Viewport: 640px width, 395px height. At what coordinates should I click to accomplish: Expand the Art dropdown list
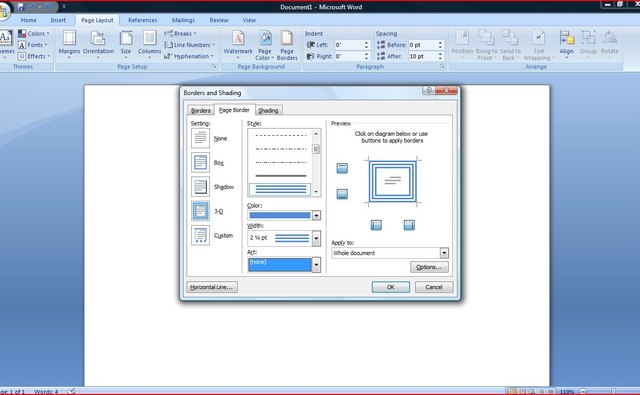316,265
